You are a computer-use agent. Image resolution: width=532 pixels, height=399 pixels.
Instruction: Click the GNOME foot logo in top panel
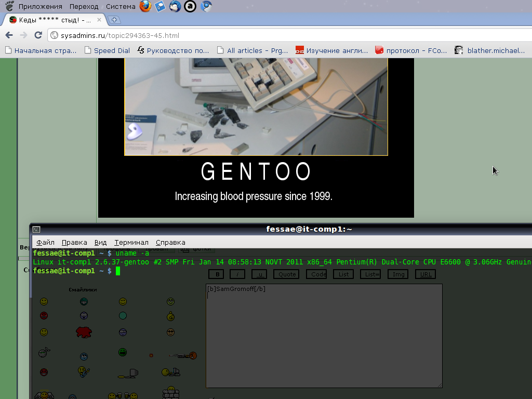click(9, 6)
